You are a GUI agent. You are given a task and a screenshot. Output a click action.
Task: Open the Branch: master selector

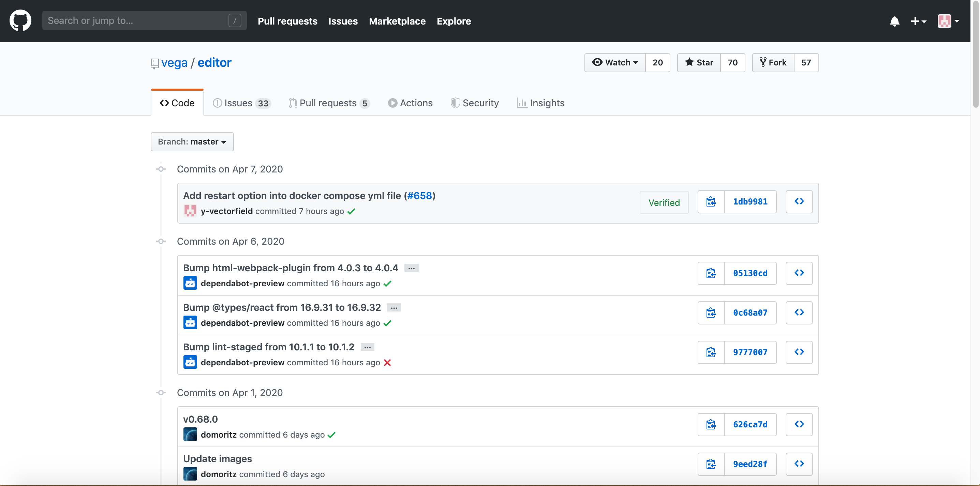[x=192, y=142]
